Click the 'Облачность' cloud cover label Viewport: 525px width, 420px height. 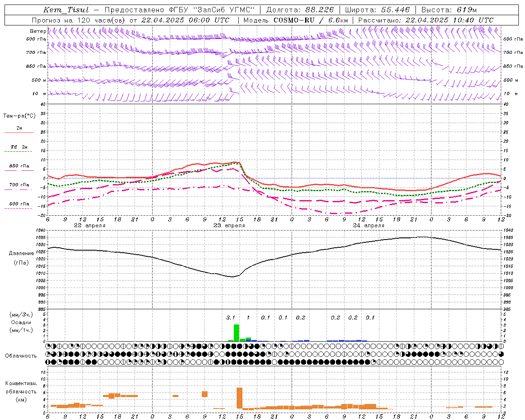(x=21, y=356)
